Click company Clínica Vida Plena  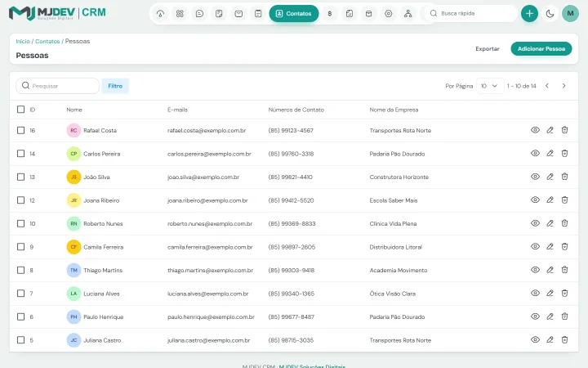point(393,224)
